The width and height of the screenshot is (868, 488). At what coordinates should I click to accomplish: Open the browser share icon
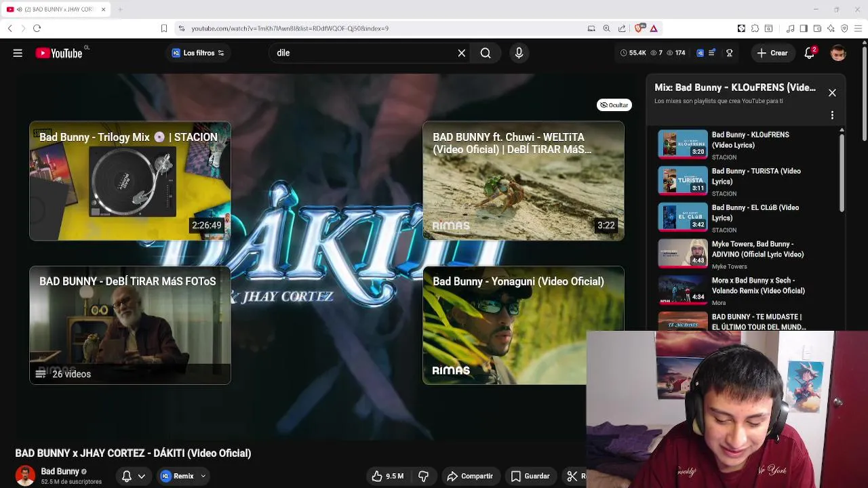(x=622, y=28)
